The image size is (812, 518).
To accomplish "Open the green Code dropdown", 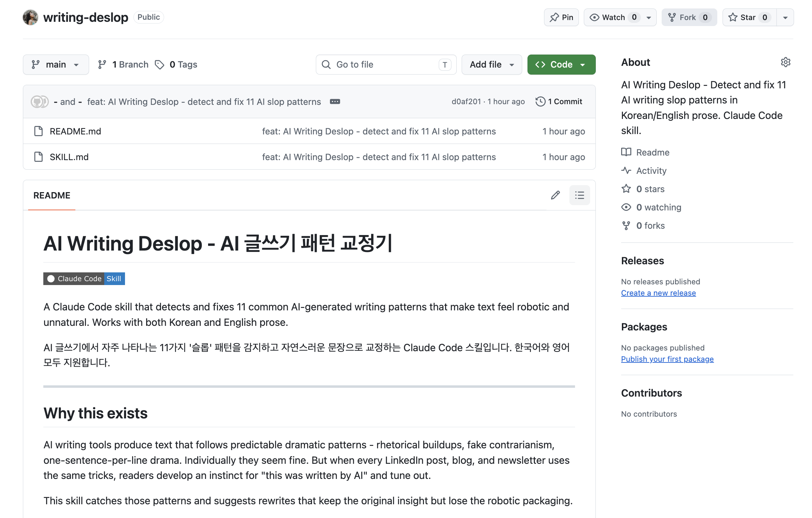I will tap(561, 64).
